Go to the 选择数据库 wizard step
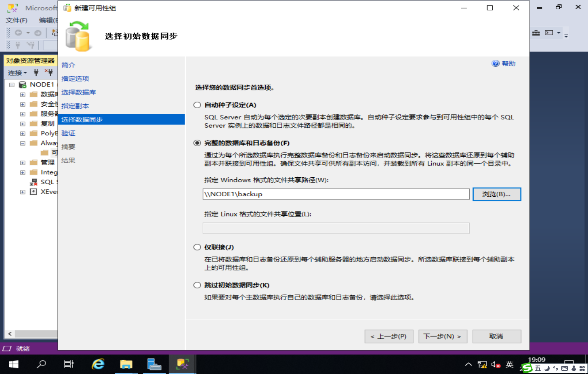This screenshot has height=374, width=588. click(x=79, y=92)
